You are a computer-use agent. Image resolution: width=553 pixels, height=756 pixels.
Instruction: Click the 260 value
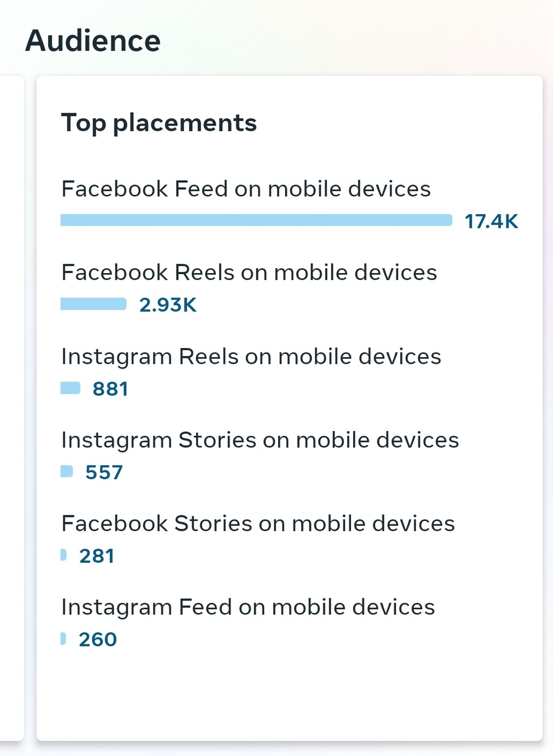click(98, 639)
